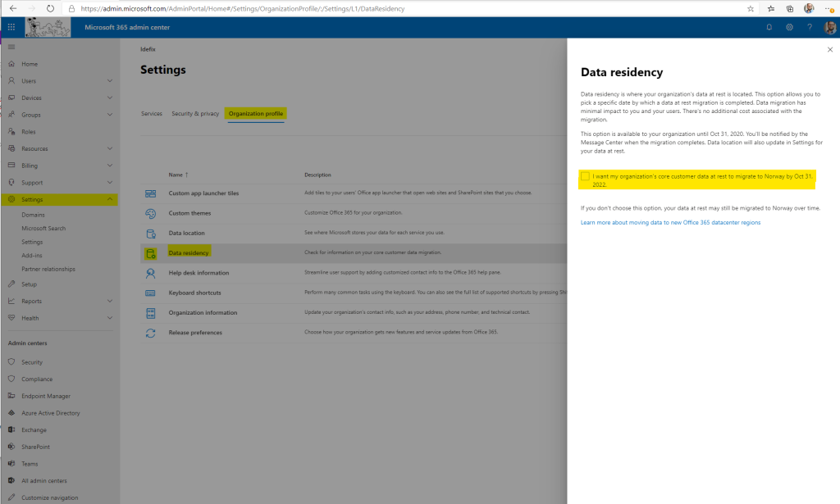Select the Organization profile tab
The image size is (840, 504).
coord(256,113)
